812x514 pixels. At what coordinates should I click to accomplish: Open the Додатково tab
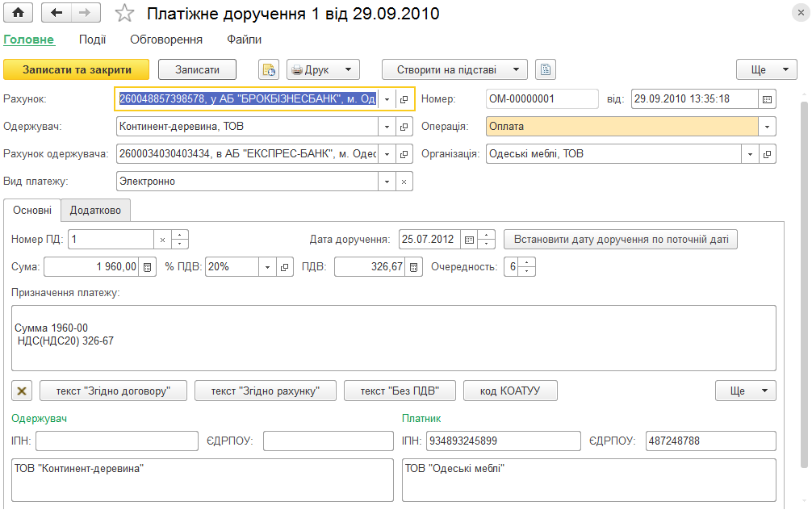coord(95,210)
